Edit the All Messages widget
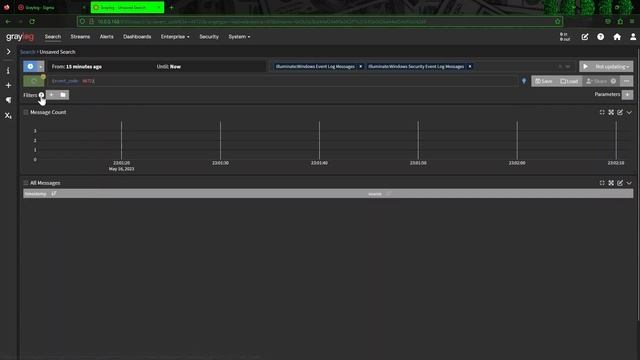 point(620,183)
